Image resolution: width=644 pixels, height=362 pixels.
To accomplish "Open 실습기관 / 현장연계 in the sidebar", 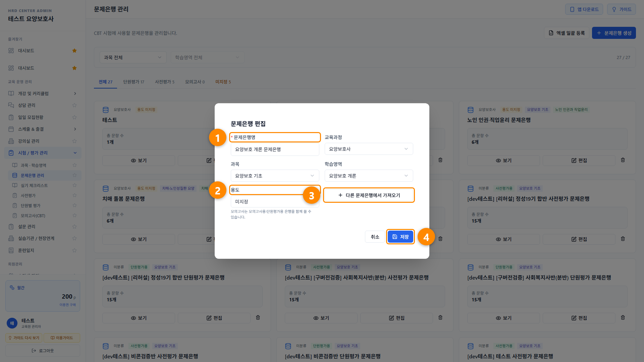I will [x=36, y=238].
